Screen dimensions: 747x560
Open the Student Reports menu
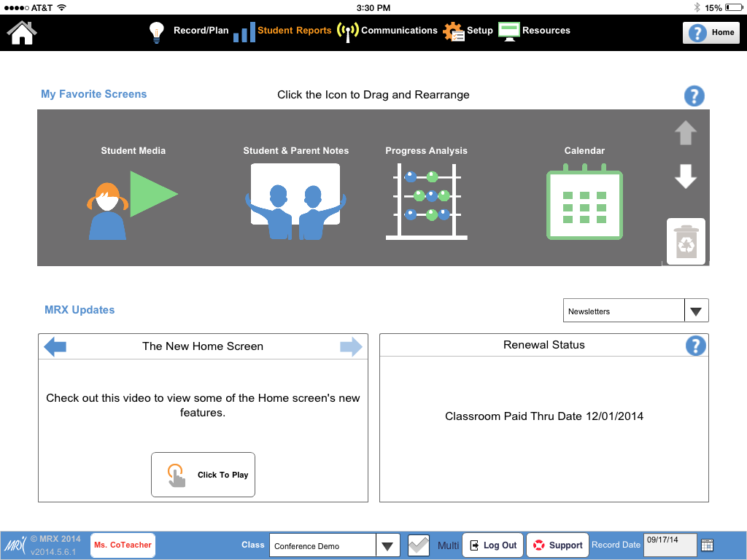(x=283, y=31)
